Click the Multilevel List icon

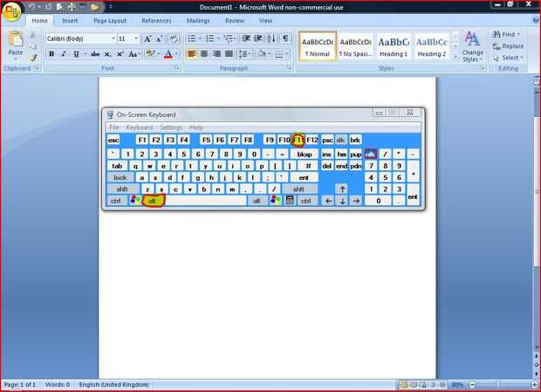[229, 38]
